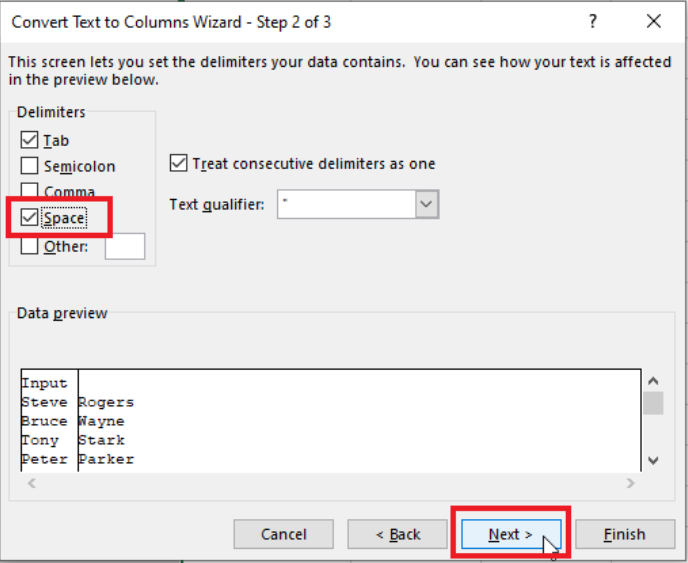688x563 pixels.
Task: Select the Rogers column in data preview
Action: [x=105, y=402]
